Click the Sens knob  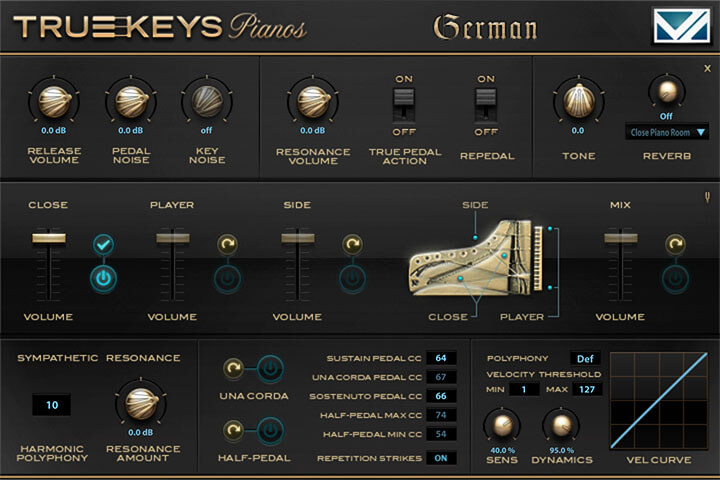tap(502, 425)
